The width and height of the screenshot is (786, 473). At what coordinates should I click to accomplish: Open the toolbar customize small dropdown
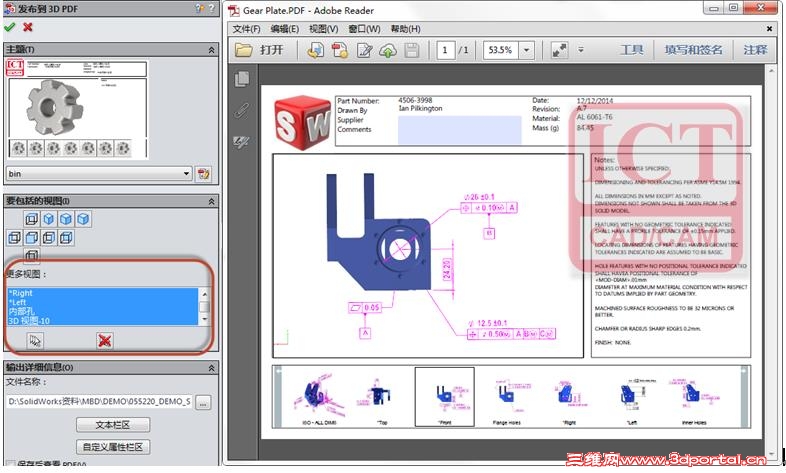point(581,50)
